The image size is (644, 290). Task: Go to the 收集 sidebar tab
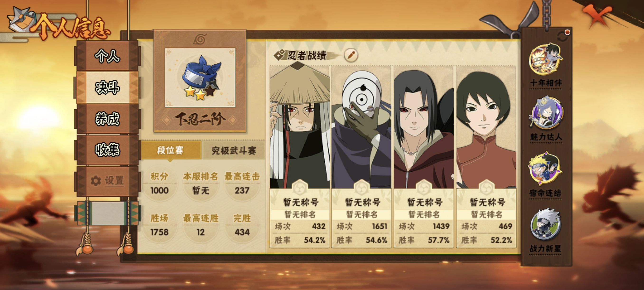tap(108, 150)
